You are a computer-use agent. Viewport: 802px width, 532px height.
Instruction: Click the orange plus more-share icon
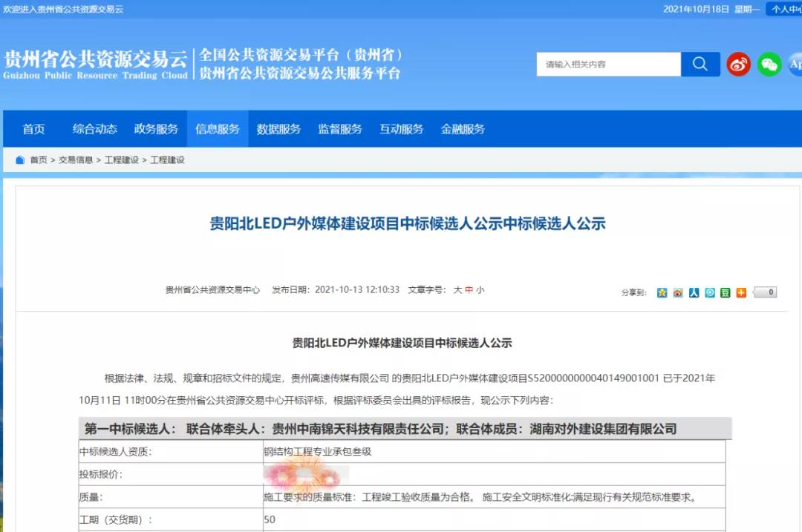point(741,292)
